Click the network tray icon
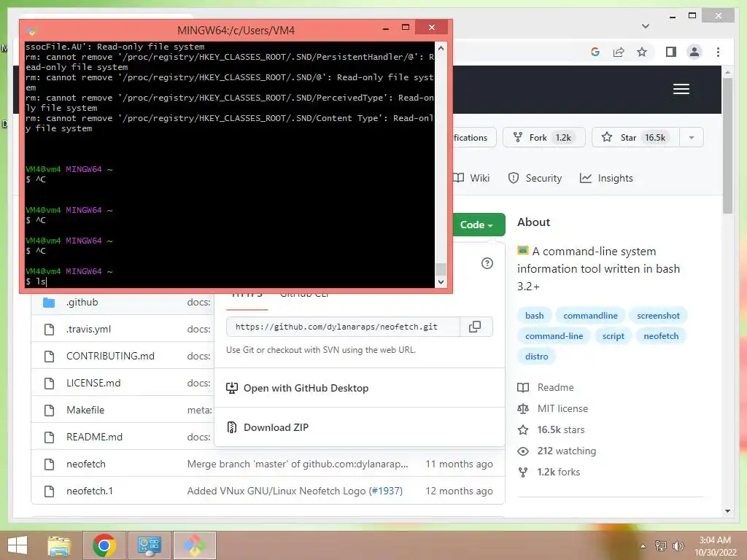 (661, 545)
